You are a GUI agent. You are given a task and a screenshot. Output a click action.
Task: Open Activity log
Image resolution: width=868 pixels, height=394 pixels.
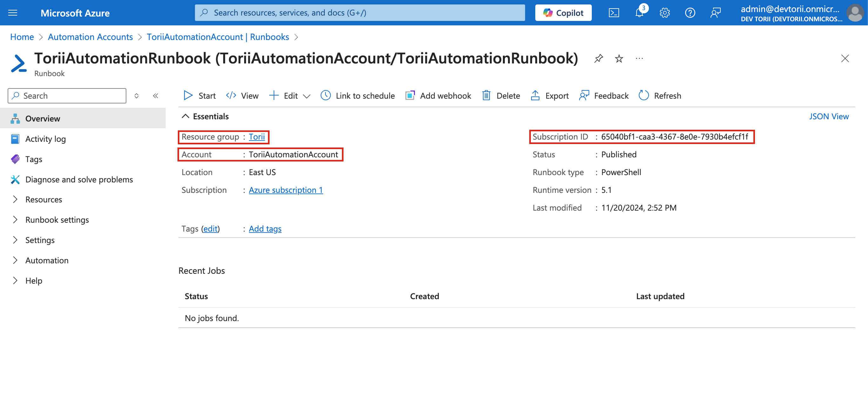click(x=83, y=139)
